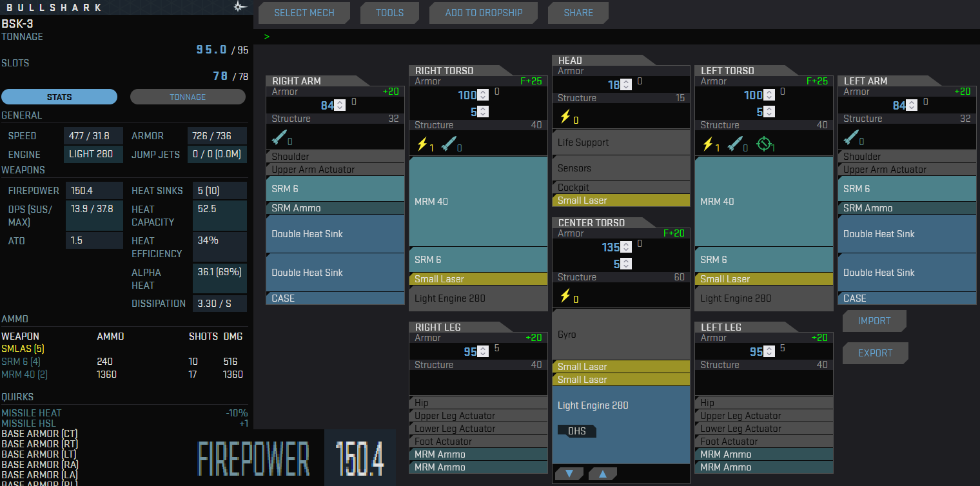980x486 pixels.
Task: Select the CASE slot in Left Arm
Action: 907,298
